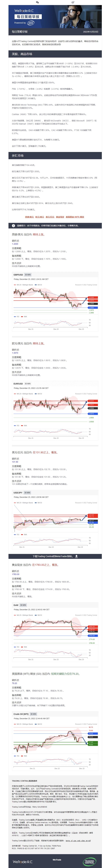Click the TRADING CENTRAL 条款和条件 disclaimer heading

coord(25,781)
